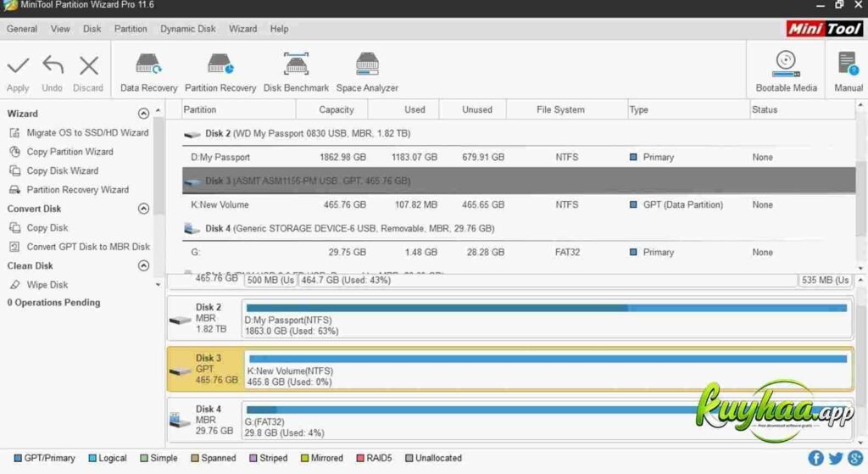Viewport: 868px width, 474px height.
Task: Select the Disk 4 Generic STORAGE DEVICE row
Action: click(519, 228)
